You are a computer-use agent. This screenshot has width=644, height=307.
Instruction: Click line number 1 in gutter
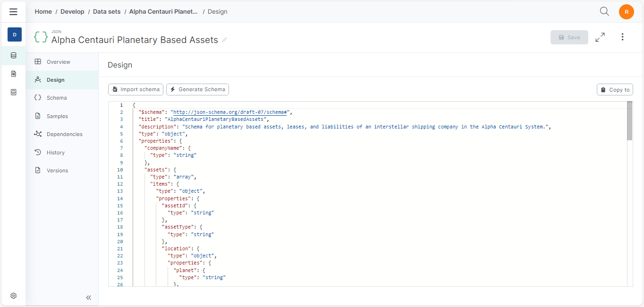click(121, 105)
